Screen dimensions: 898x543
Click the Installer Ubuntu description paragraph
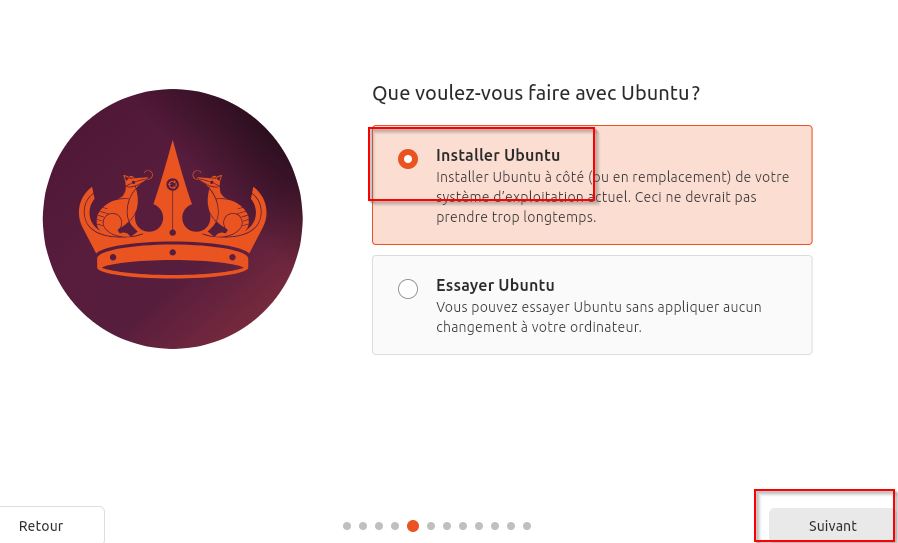point(613,197)
